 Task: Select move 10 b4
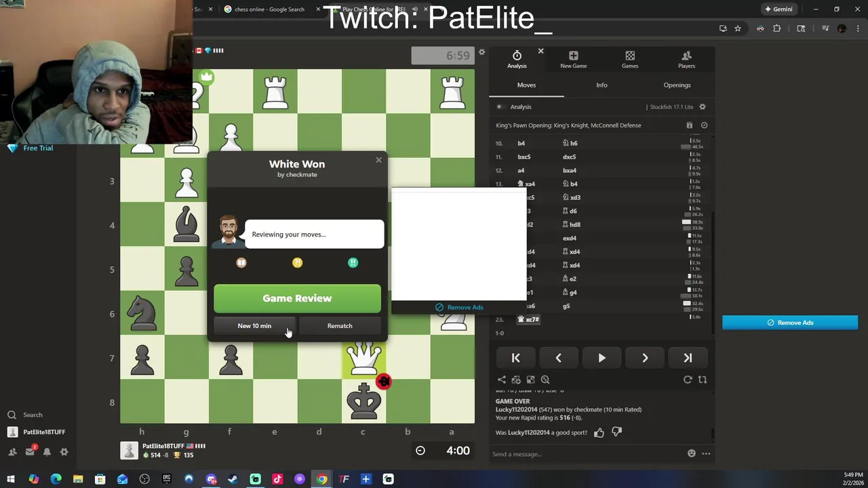tap(521, 143)
